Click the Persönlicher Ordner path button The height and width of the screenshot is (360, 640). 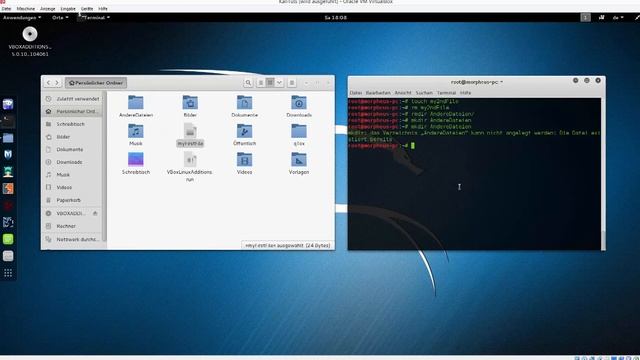click(96, 83)
